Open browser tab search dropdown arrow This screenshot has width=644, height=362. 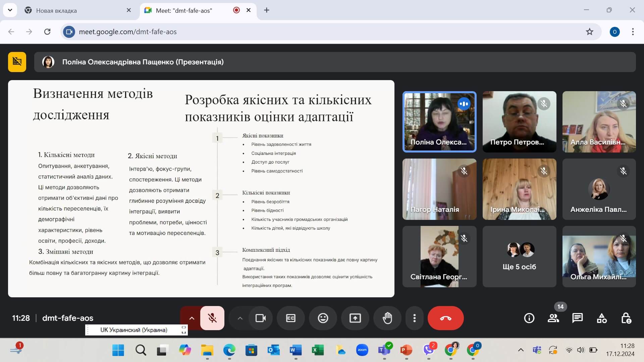pyautogui.click(x=10, y=10)
